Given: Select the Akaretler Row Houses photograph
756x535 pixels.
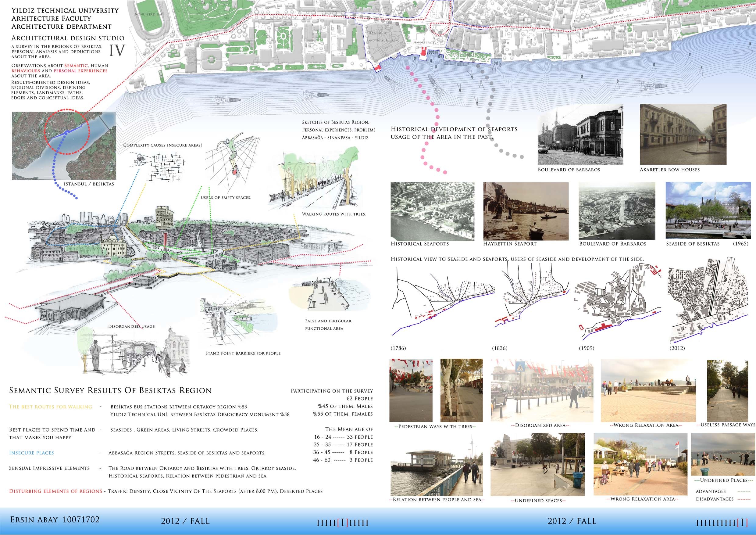Looking at the screenshot, I should [x=683, y=135].
